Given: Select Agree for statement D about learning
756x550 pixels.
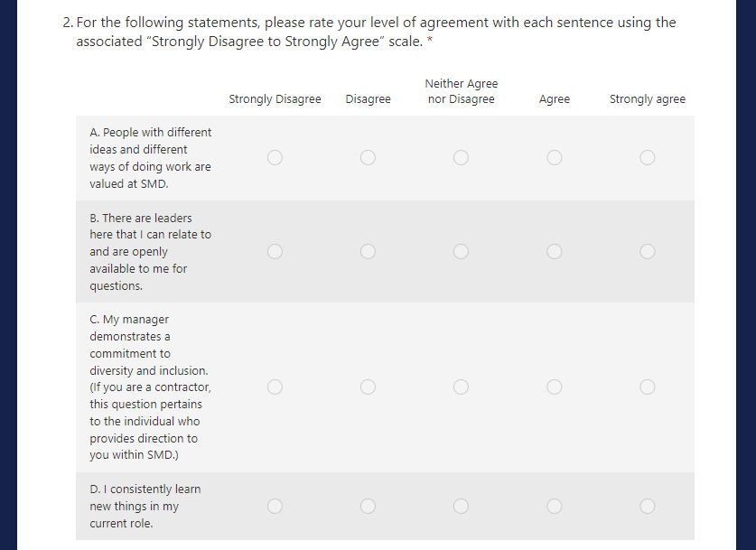Looking at the screenshot, I should click(x=555, y=506).
